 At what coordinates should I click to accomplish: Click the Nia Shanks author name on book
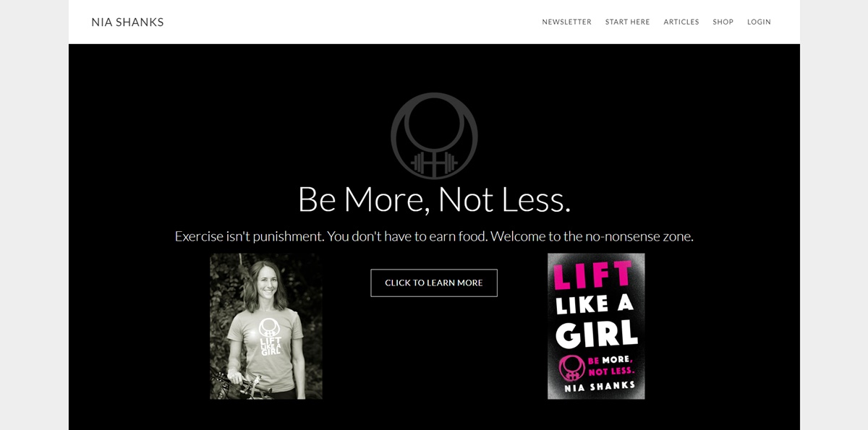click(600, 387)
